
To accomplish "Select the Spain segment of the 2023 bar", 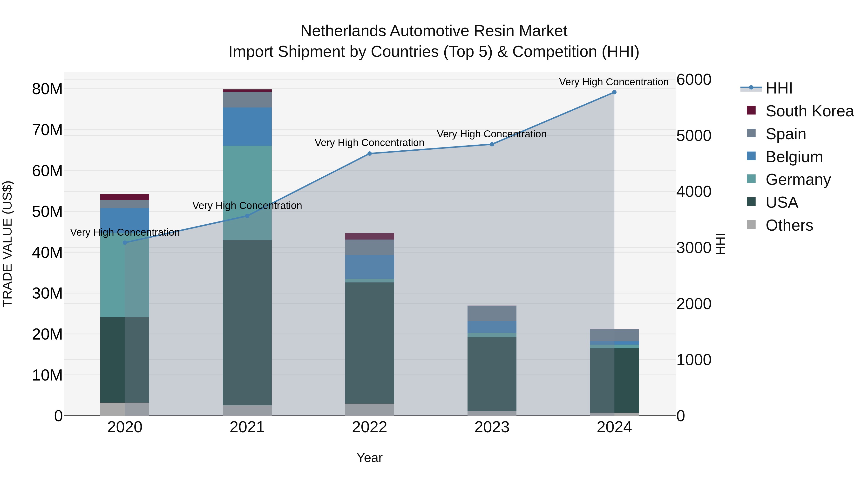I will tap(492, 314).
